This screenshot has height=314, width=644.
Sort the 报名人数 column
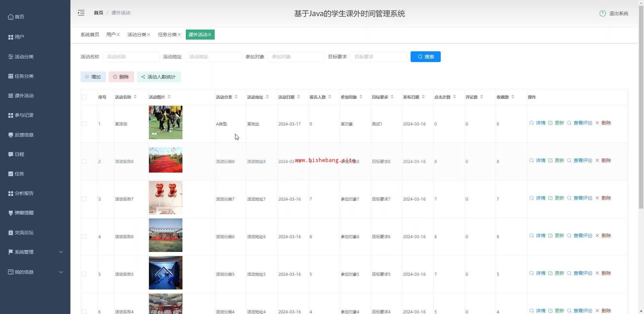330,97
